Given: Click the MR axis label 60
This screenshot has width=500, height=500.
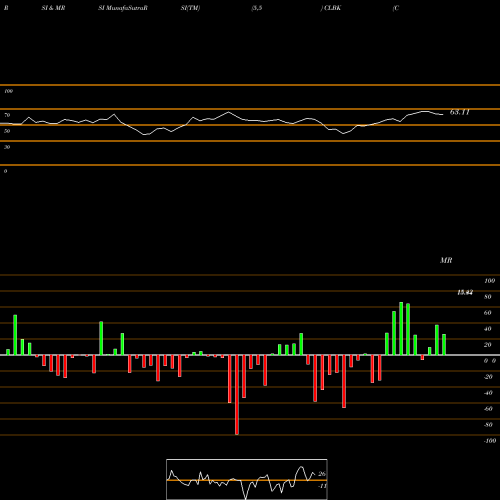Looking at the screenshot, I should [x=487, y=313].
